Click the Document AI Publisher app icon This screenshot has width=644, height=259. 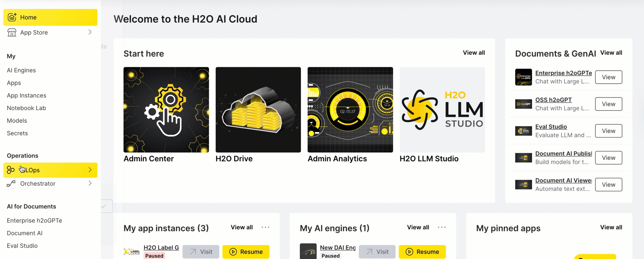point(524,158)
